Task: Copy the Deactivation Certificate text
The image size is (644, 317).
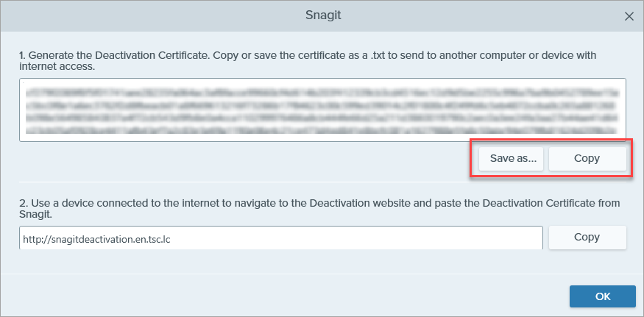Action: click(587, 158)
